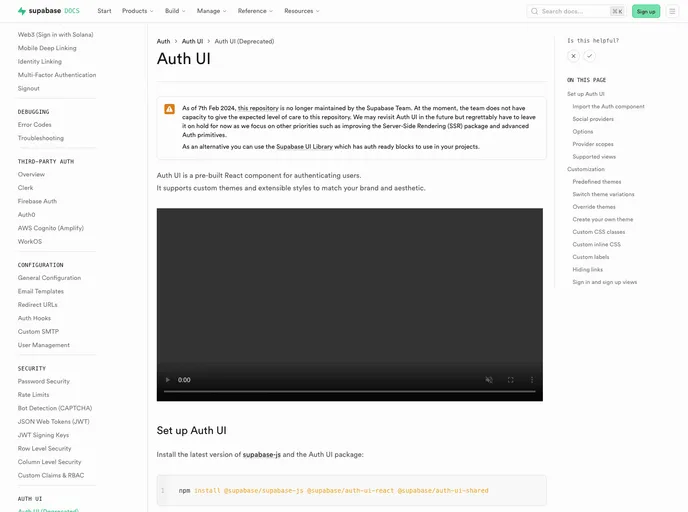This screenshot has width=688, height=512.
Task: Expand the Build dropdown
Action: [175, 11]
